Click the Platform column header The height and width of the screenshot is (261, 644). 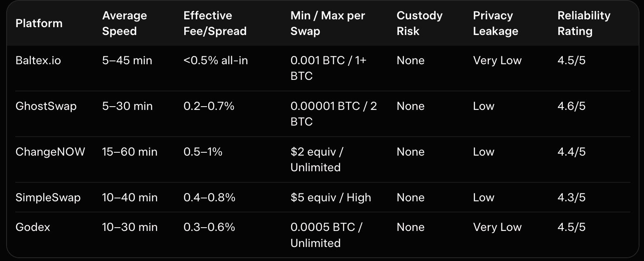click(39, 23)
